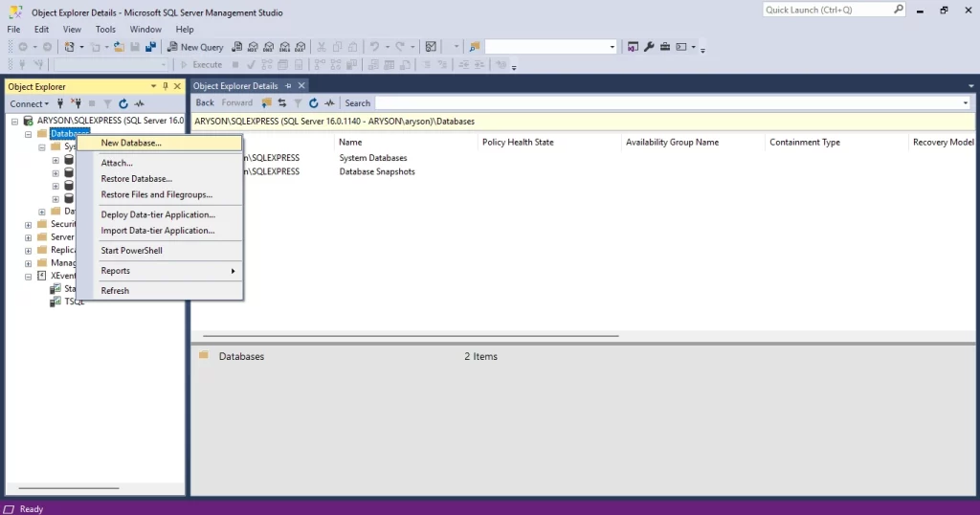Close the Object Explorer panel
The width and height of the screenshot is (980, 515).
(177, 86)
